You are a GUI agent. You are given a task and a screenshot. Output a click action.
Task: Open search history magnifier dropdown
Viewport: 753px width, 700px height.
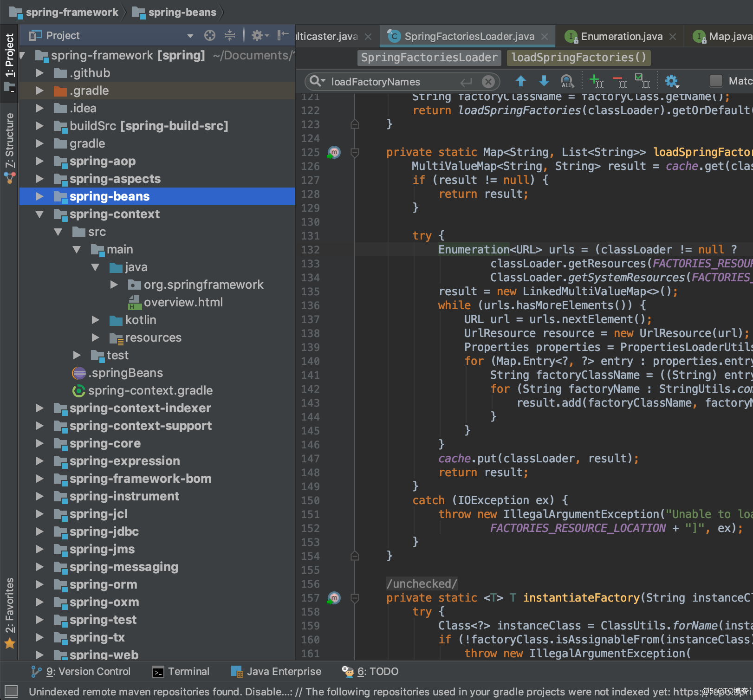coord(318,81)
